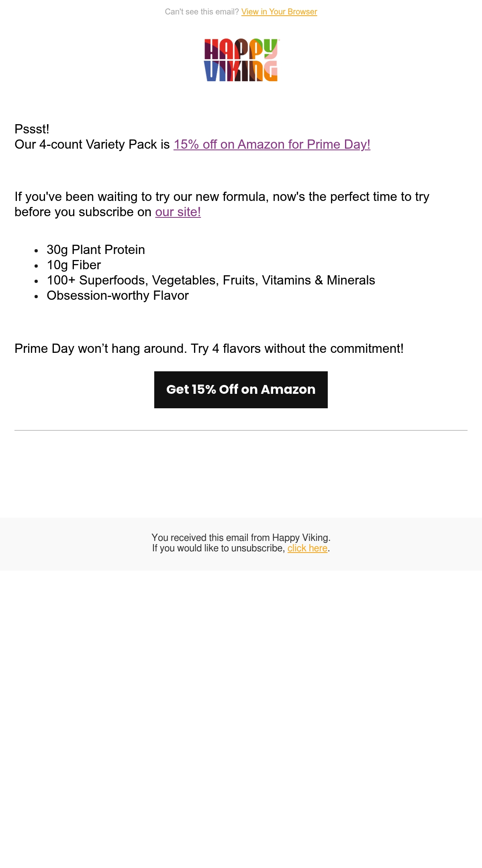482x868 pixels.
Task: Unsubscribe via the 'click here' link
Action: click(x=307, y=548)
